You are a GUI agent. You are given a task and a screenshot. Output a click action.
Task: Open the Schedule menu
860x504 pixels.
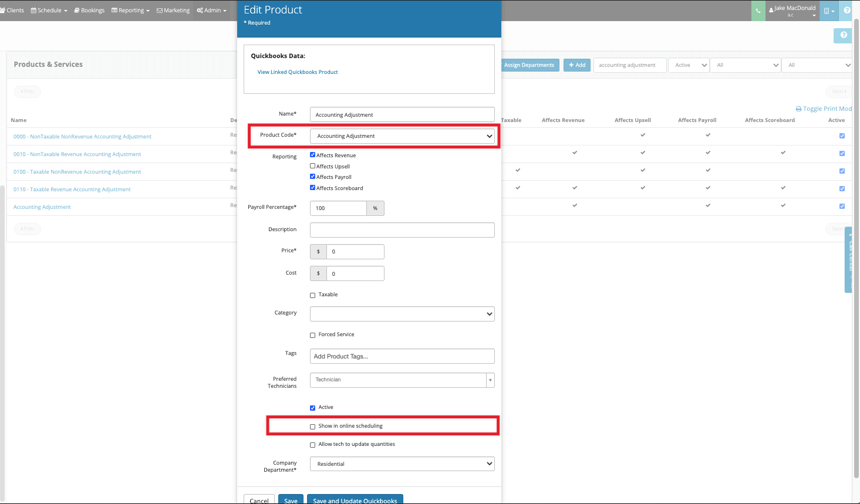[49, 11]
